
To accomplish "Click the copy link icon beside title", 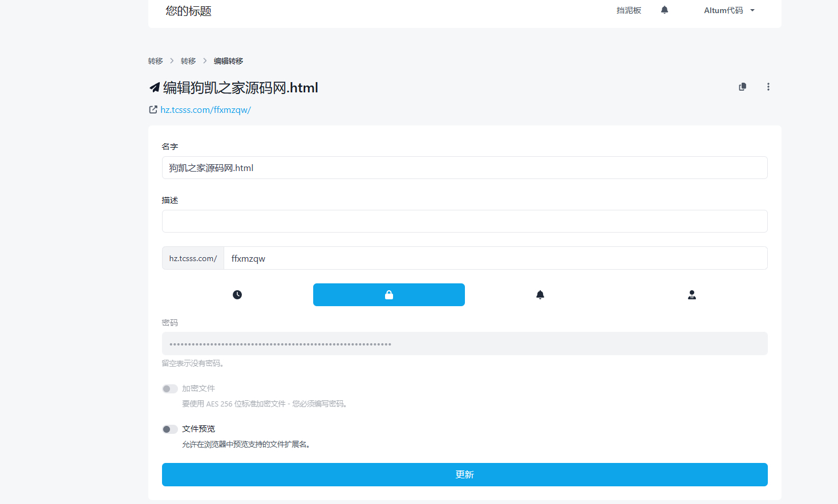I will [742, 87].
